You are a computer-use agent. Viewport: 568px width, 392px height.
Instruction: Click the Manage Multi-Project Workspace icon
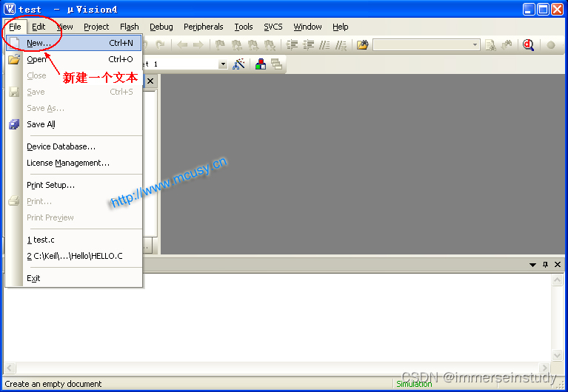point(276,64)
